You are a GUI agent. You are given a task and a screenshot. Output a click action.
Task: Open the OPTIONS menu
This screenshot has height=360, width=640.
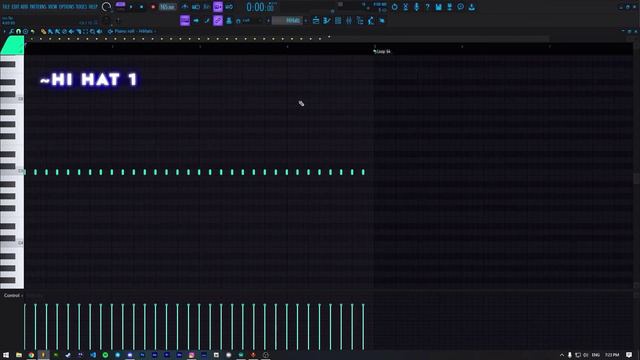point(67,7)
